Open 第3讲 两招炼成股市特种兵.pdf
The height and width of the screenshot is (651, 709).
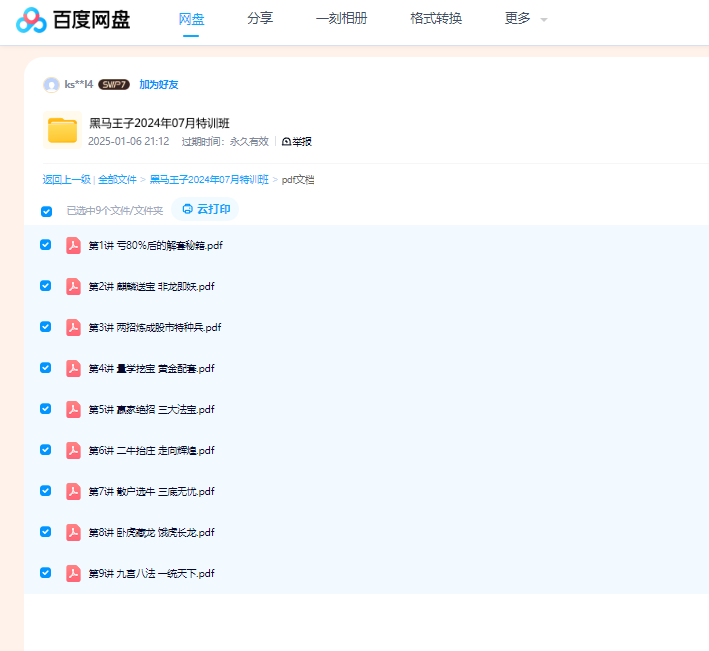click(155, 327)
